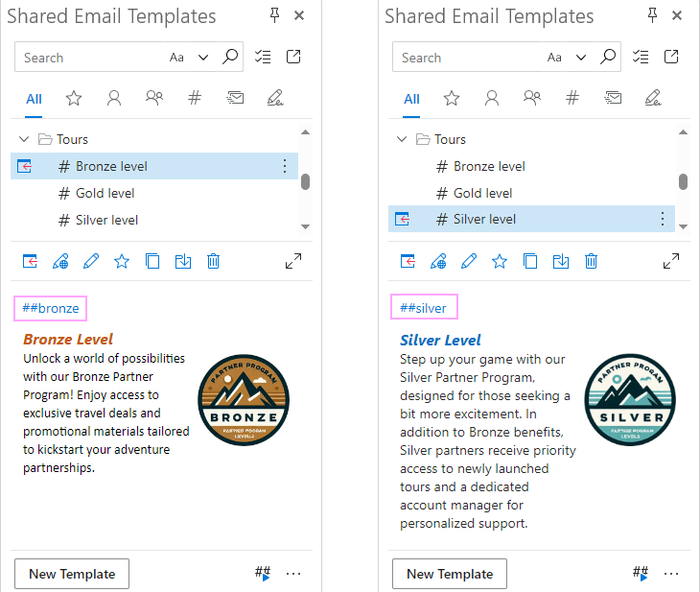
Task: Open personal templates tab in right pane
Action: (x=492, y=98)
